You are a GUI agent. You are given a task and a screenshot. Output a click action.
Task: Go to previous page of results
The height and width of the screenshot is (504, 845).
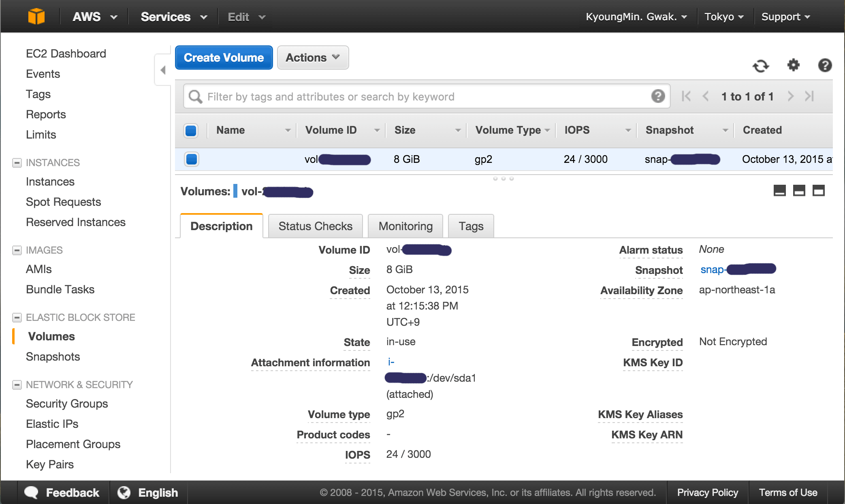[x=706, y=96]
